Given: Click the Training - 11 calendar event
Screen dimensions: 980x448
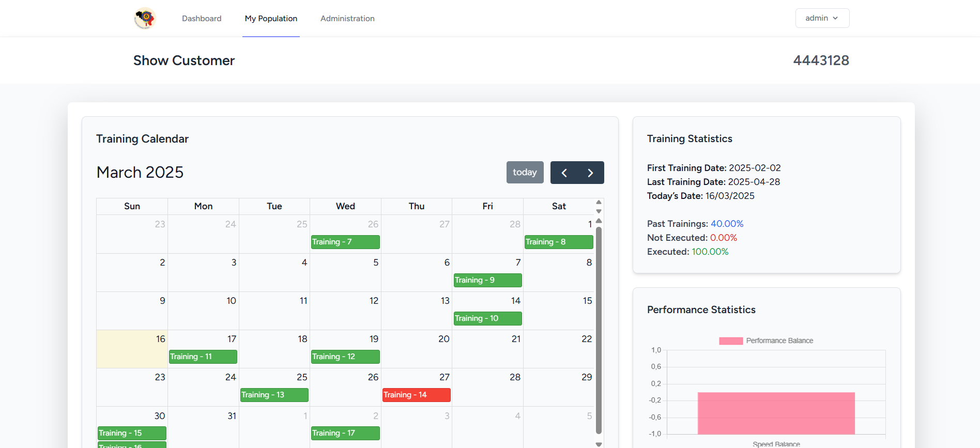Looking at the screenshot, I should coord(203,357).
